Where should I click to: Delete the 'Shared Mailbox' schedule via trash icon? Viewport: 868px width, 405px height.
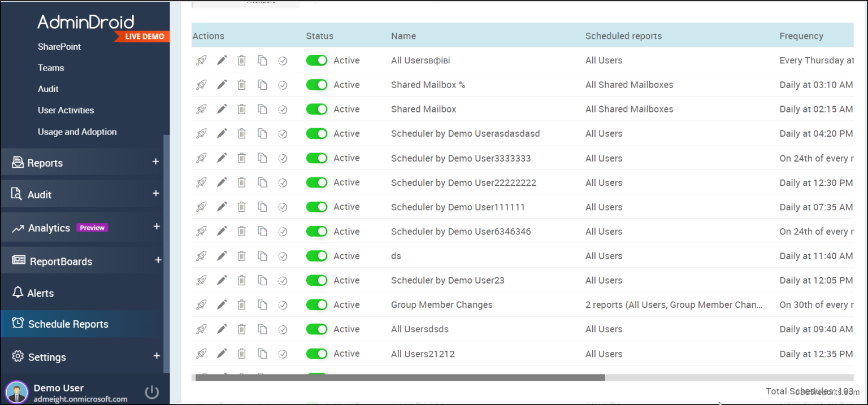tap(241, 109)
